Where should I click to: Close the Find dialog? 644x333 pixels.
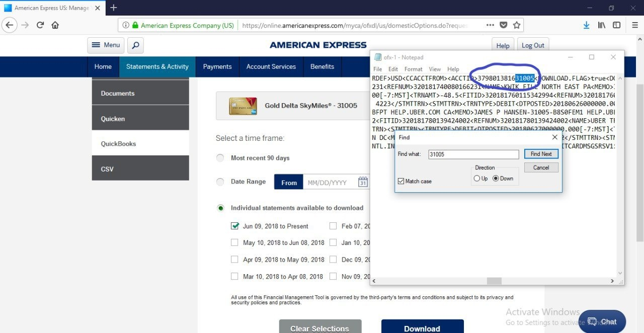[554, 137]
